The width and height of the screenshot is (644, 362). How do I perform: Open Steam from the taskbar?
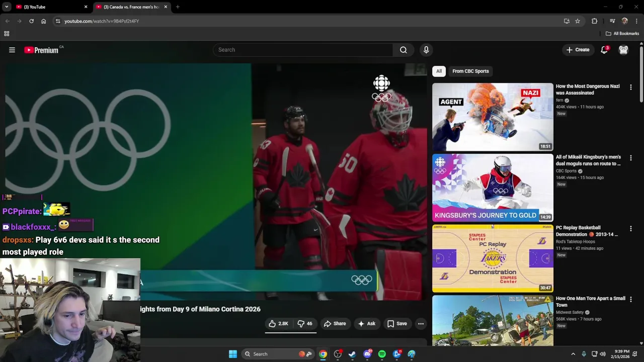click(352, 354)
